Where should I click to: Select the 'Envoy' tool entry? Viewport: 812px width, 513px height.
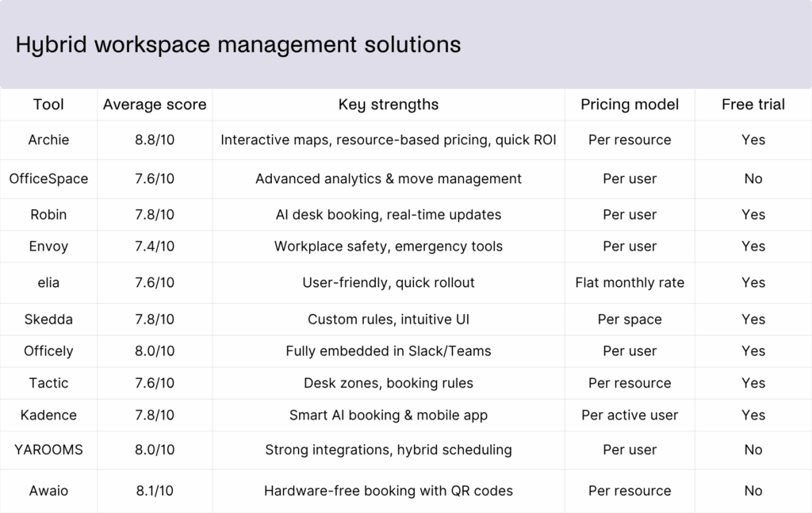[48, 247]
